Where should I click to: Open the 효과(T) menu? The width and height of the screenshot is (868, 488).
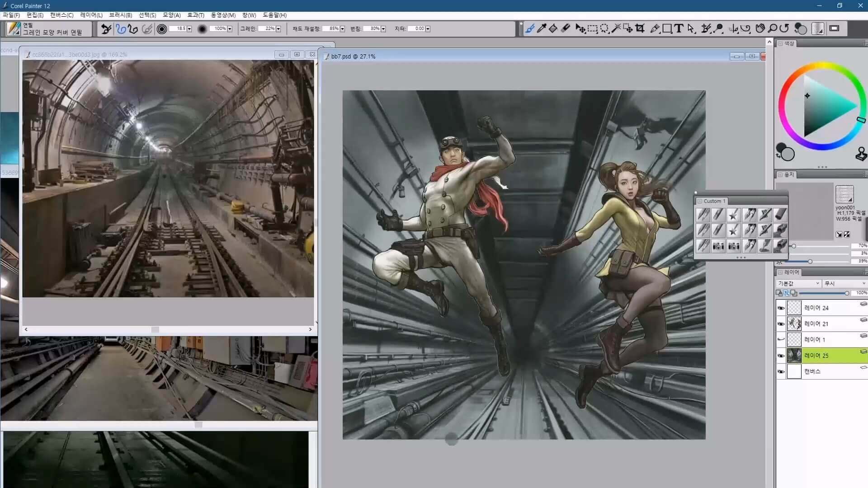click(196, 15)
